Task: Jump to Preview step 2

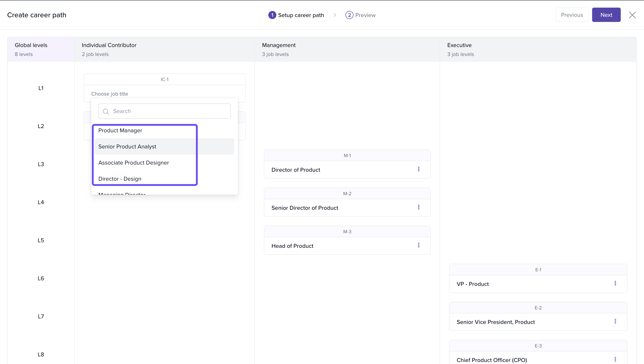Action: [x=360, y=15]
